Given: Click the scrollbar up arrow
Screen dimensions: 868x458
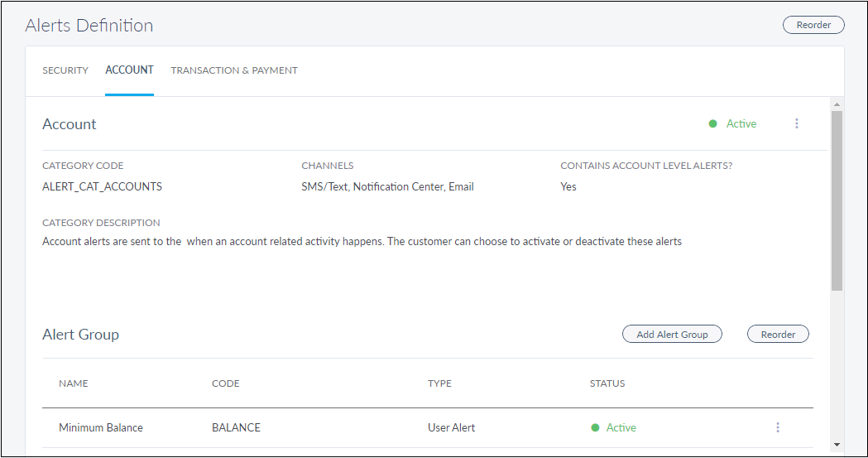Looking at the screenshot, I should tap(837, 104).
